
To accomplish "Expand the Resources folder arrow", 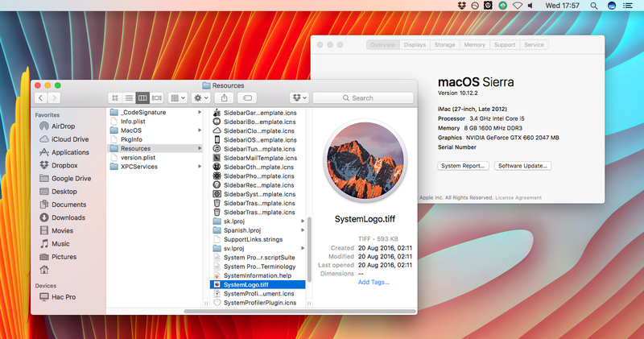I will click(x=200, y=148).
